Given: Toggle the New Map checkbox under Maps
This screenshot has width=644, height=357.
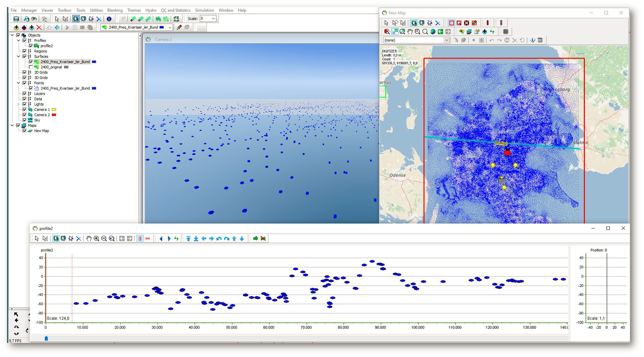Looking at the screenshot, I should click(x=24, y=131).
